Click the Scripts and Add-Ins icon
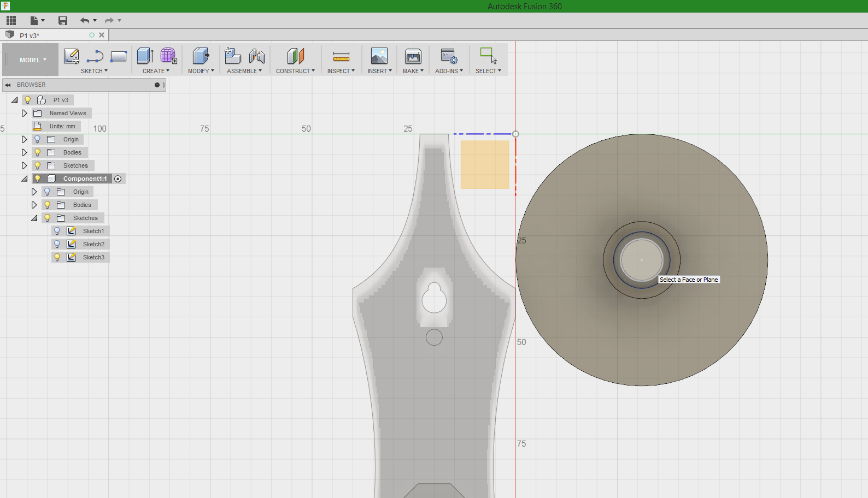 coord(449,56)
